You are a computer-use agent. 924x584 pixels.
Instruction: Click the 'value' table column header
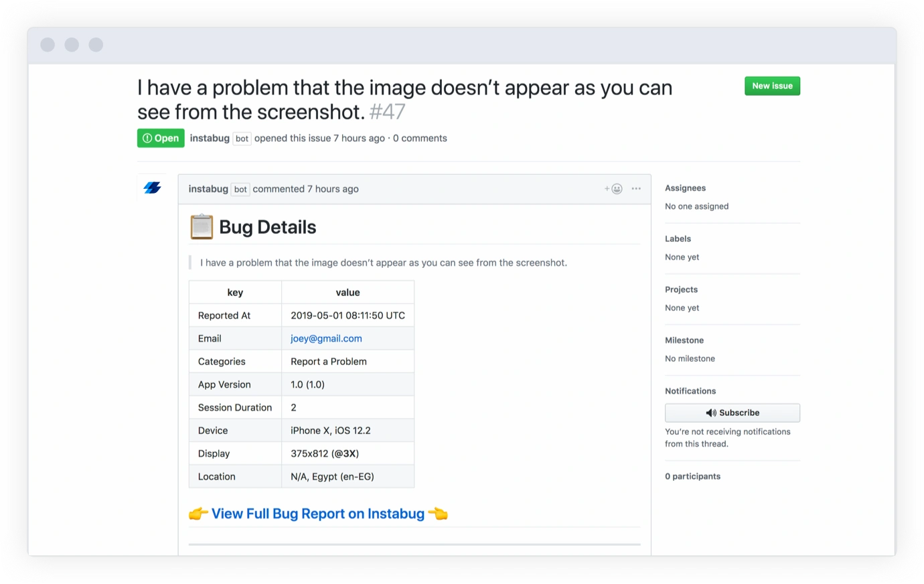348,293
